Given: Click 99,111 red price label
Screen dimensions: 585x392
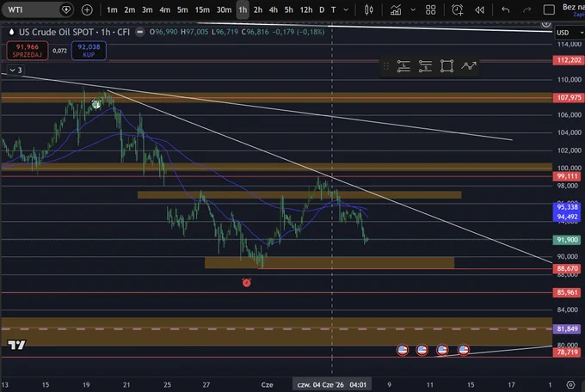Looking at the screenshot, I should tap(567, 176).
